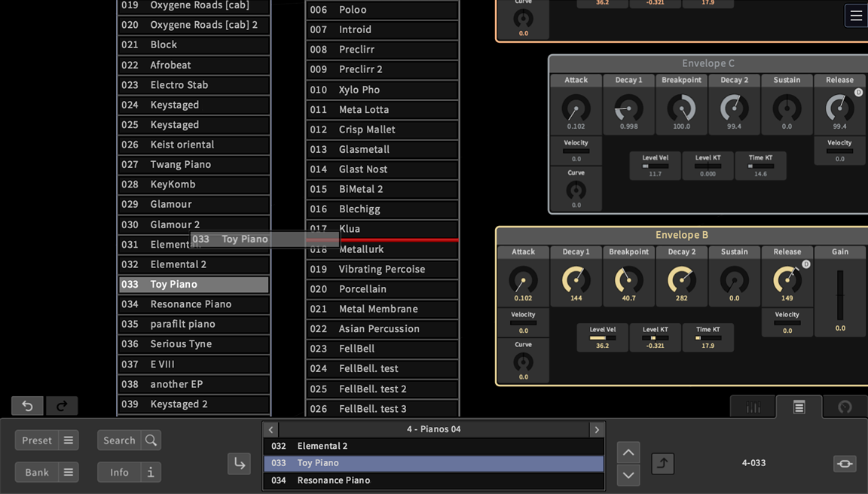This screenshot has width=868, height=494.
Task: Click the Info 'i' icon
Action: click(151, 472)
